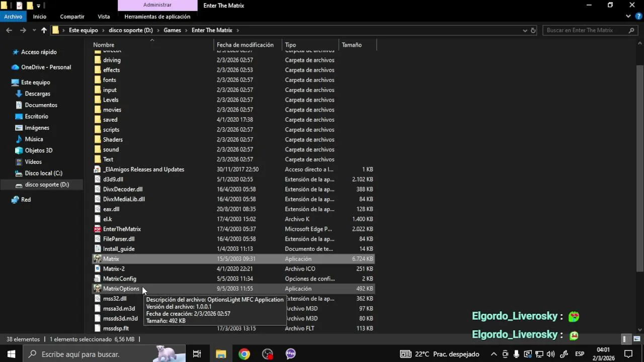Open File Explorer taskbar icon

(x=221, y=354)
